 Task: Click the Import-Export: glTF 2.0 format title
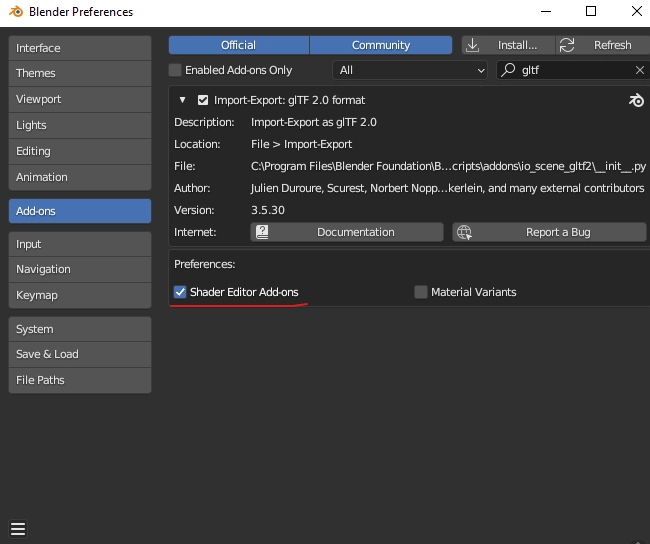click(289, 100)
